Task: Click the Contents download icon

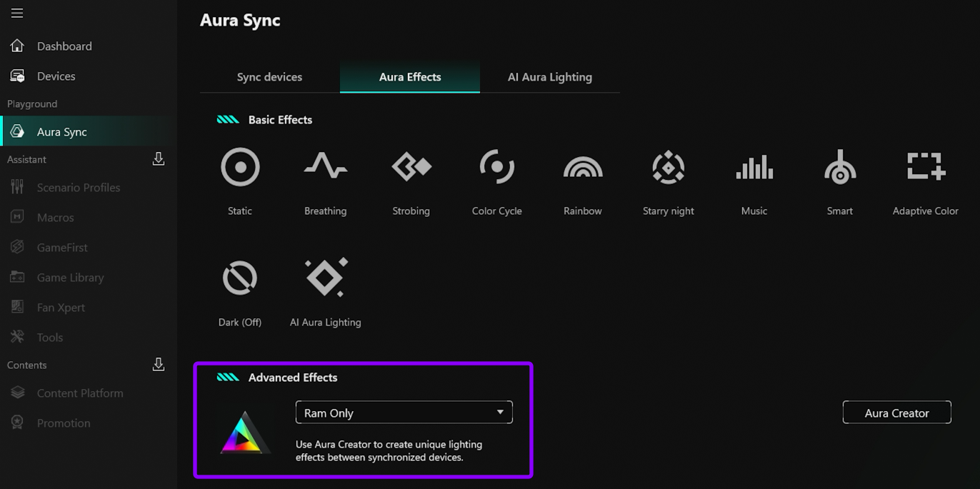Action: (x=159, y=365)
